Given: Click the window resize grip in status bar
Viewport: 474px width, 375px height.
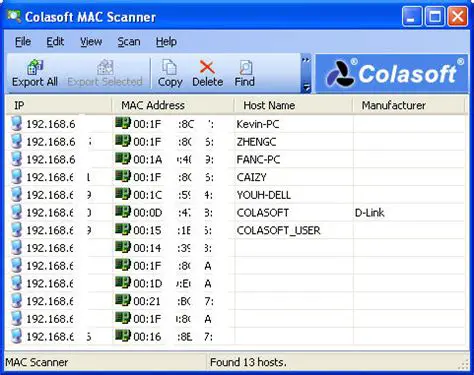Looking at the screenshot, I should click(x=464, y=365).
